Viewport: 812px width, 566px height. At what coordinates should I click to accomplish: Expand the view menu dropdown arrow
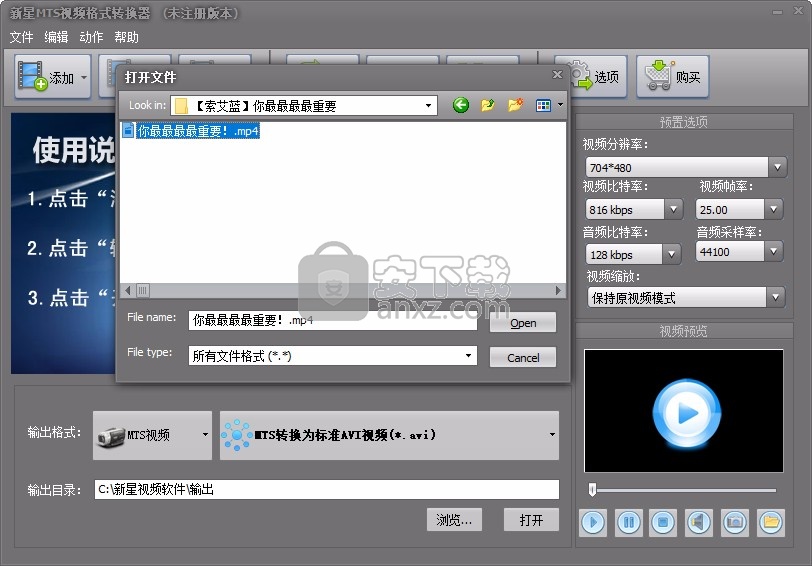pos(560,106)
